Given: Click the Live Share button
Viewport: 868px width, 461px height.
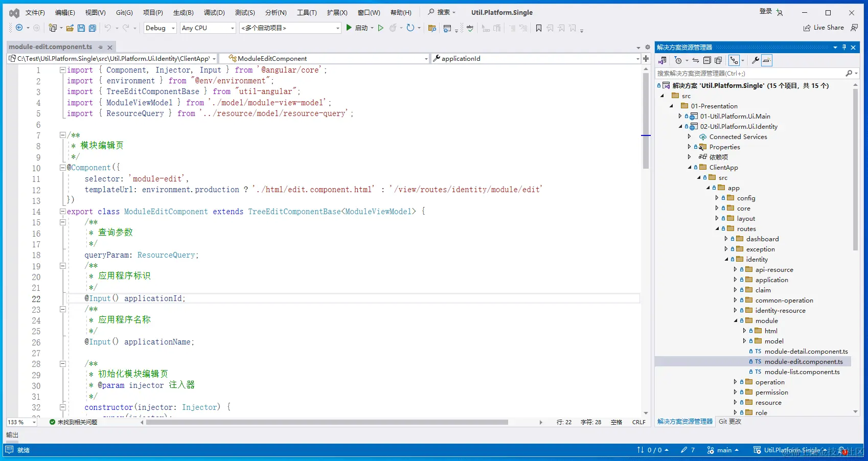Looking at the screenshot, I should click(x=824, y=28).
